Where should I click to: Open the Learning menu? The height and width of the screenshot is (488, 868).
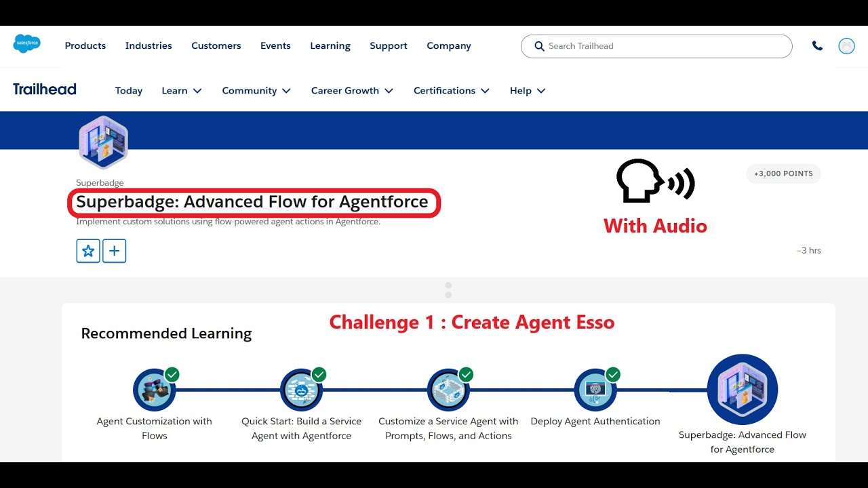pos(330,46)
